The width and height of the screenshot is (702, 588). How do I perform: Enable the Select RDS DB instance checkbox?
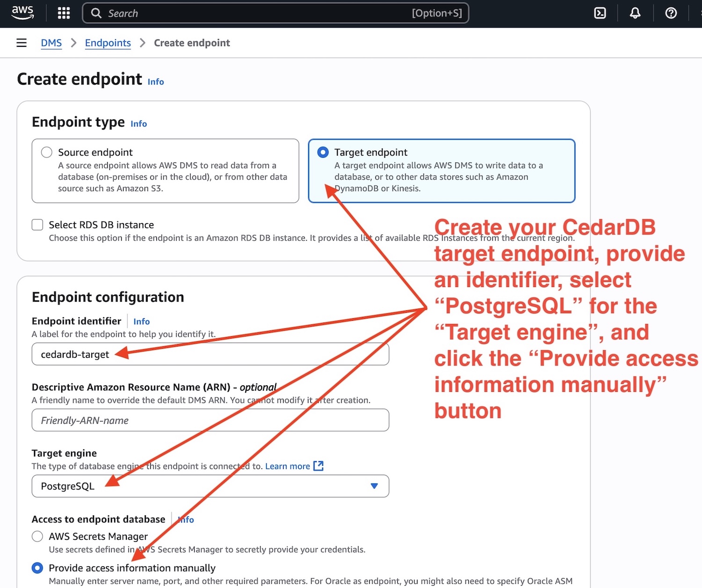pos(37,225)
